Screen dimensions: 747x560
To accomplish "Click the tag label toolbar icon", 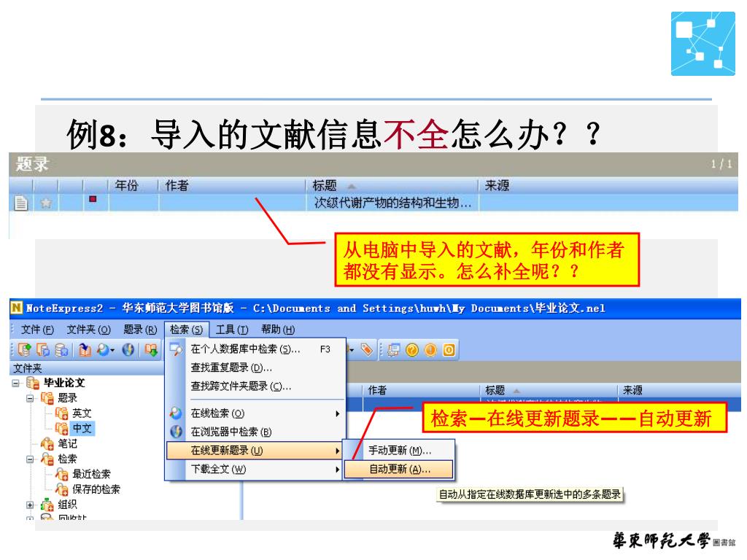I will pyautogui.click(x=366, y=350).
